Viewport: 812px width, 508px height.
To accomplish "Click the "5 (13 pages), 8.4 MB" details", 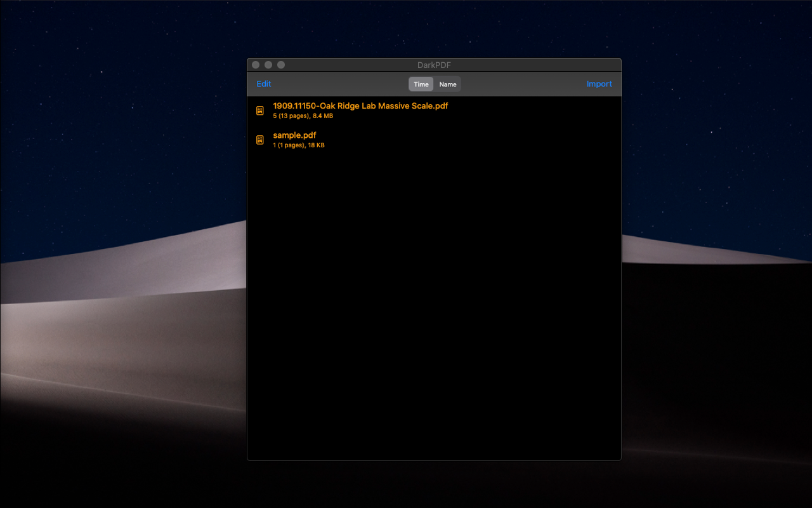I will tap(303, 116).
